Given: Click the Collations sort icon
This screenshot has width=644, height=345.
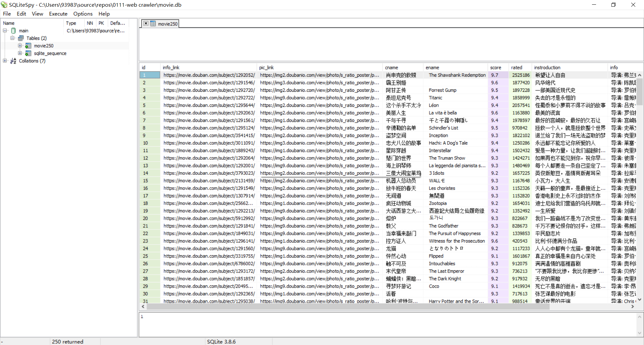Looking at the screenshot, I should click(x=13, y=61).
